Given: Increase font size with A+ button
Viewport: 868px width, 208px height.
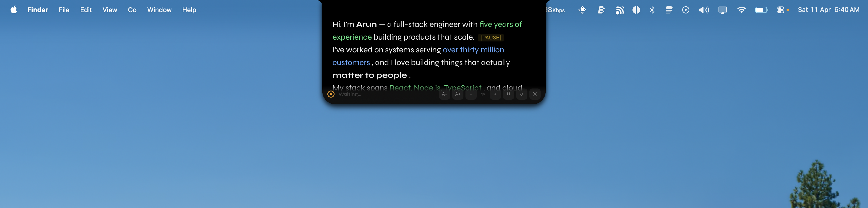Looking at the screenshot, I should click(458, 94).
